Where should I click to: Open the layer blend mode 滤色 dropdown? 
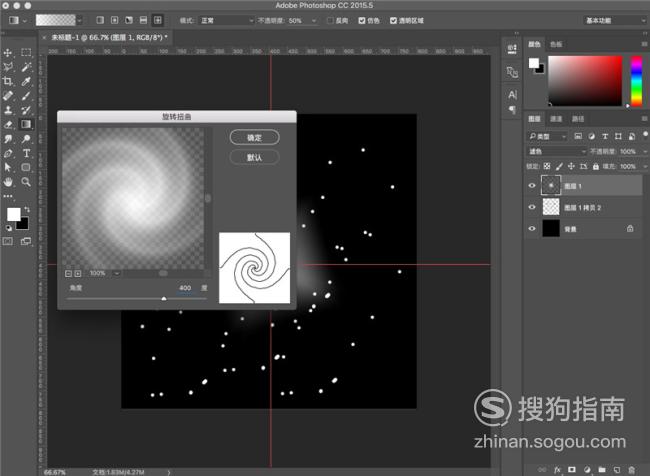557,151
